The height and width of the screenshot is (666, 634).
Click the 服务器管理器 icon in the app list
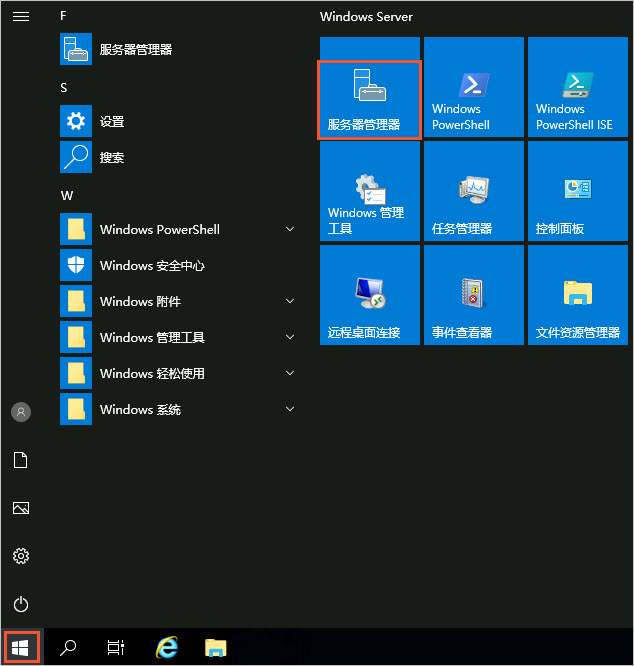click(76, 49)
